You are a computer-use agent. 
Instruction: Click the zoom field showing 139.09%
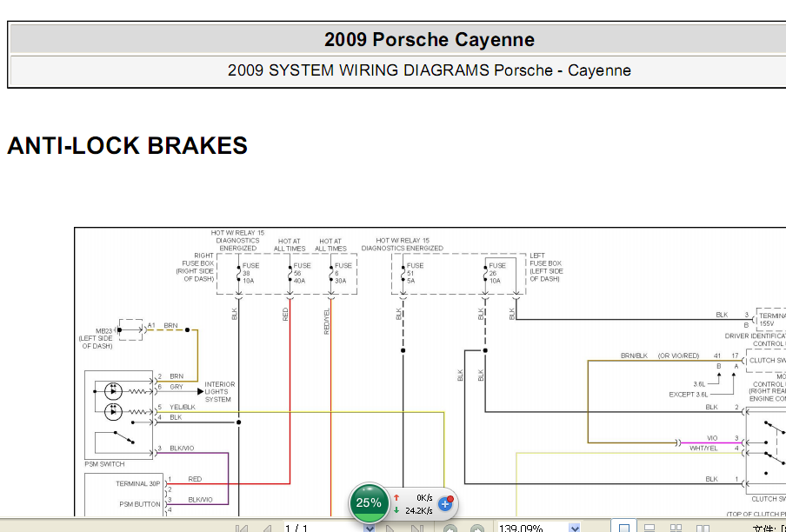click(532, 528)
